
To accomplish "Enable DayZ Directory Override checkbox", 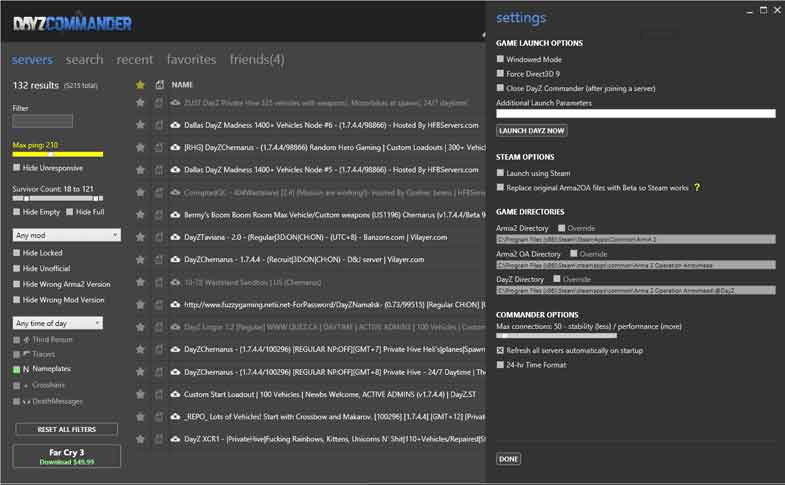I will click(x=557, y=279).
